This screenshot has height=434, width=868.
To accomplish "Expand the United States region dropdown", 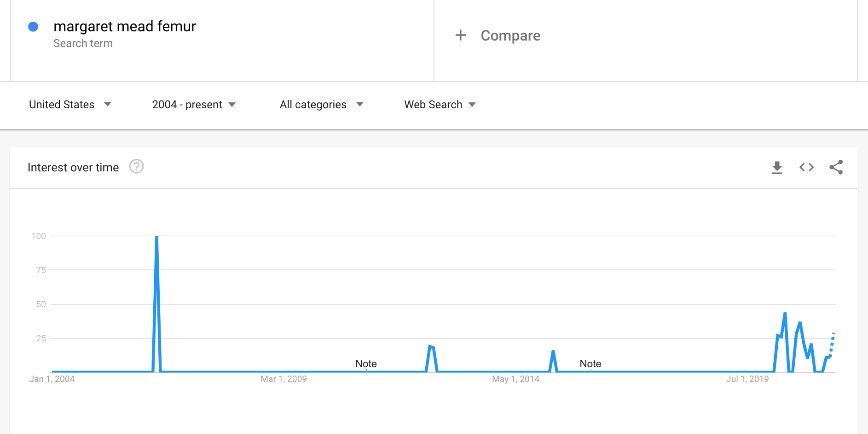I will coord(70,105).
